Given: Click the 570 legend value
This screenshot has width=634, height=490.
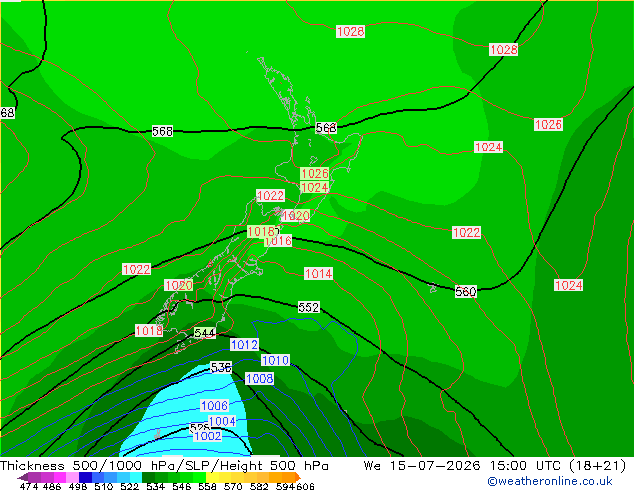Looking at the screenshot, I should (x=233, y=486).
